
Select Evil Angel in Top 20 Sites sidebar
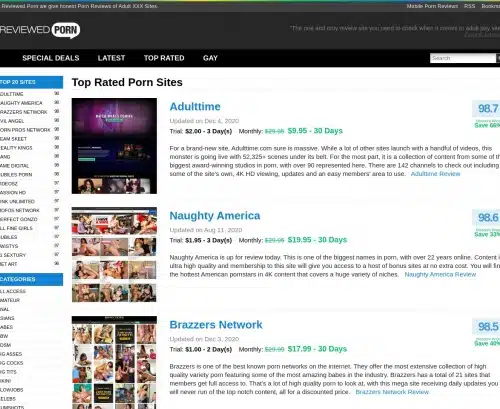click(x=12, y=121)
